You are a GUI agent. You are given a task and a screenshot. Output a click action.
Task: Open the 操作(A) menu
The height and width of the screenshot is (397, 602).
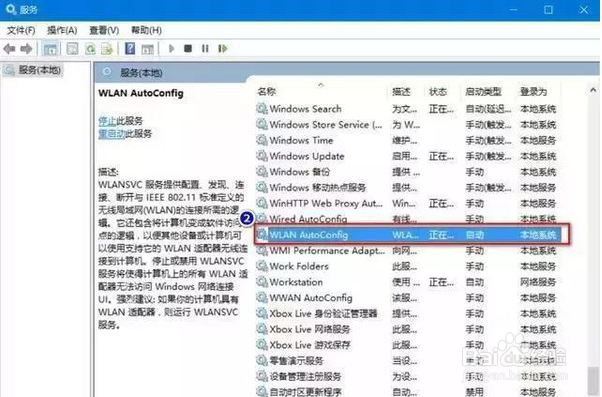point(62,30)
